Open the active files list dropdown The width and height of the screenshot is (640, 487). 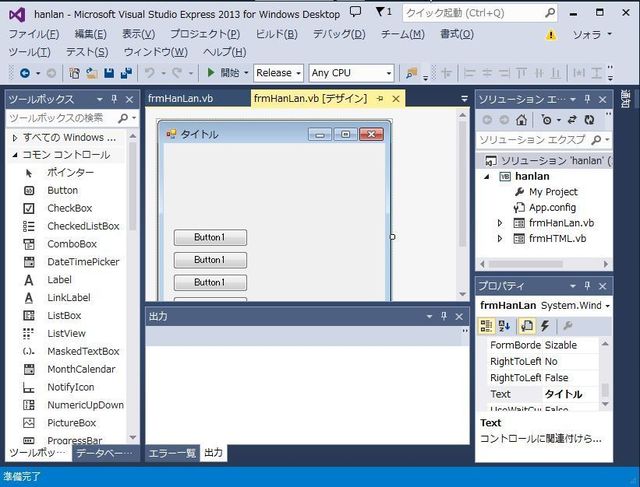pos(464,99)
